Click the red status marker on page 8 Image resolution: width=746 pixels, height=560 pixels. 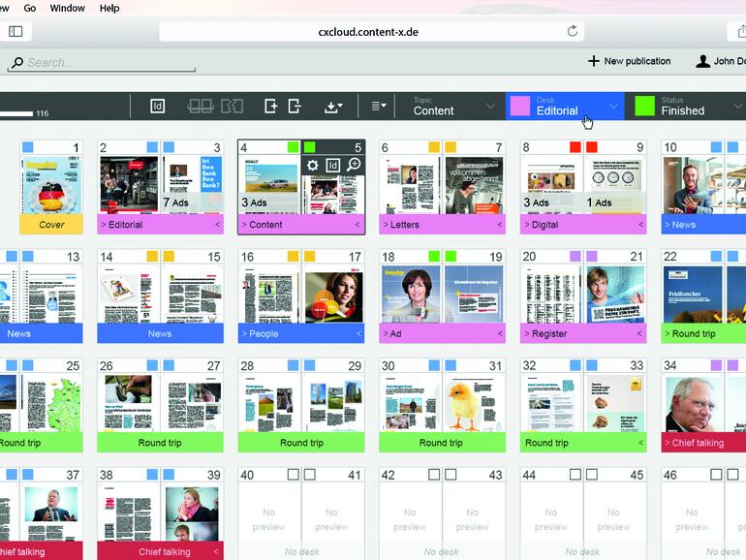575,147
